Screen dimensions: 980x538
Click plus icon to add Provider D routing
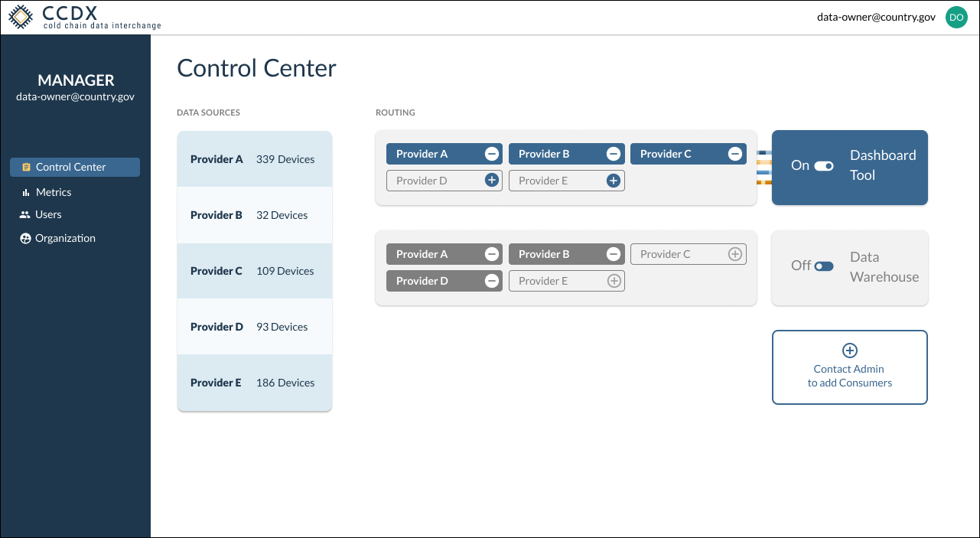pos(492,180)
